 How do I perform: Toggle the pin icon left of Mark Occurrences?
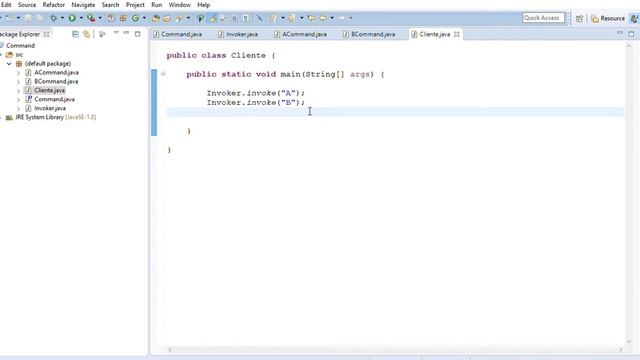click(200, 18)
